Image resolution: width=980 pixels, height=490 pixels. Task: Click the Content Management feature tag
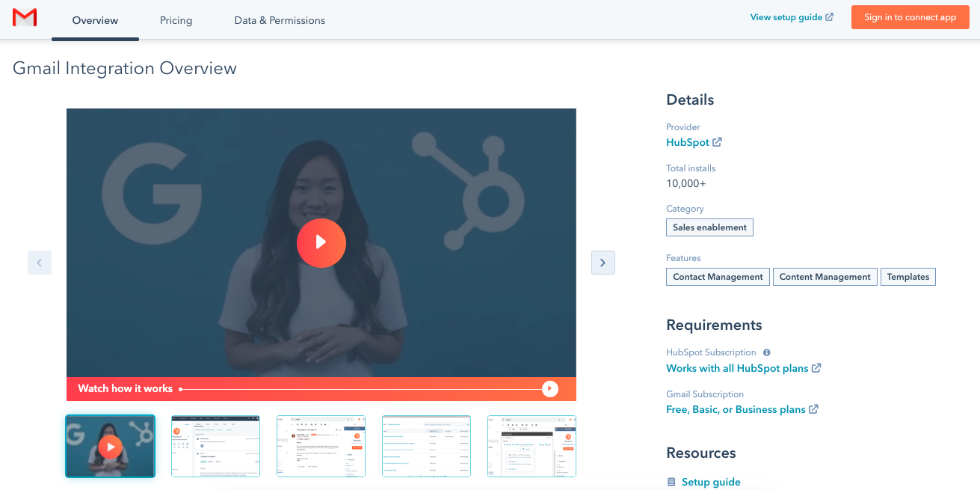point(825,277)
